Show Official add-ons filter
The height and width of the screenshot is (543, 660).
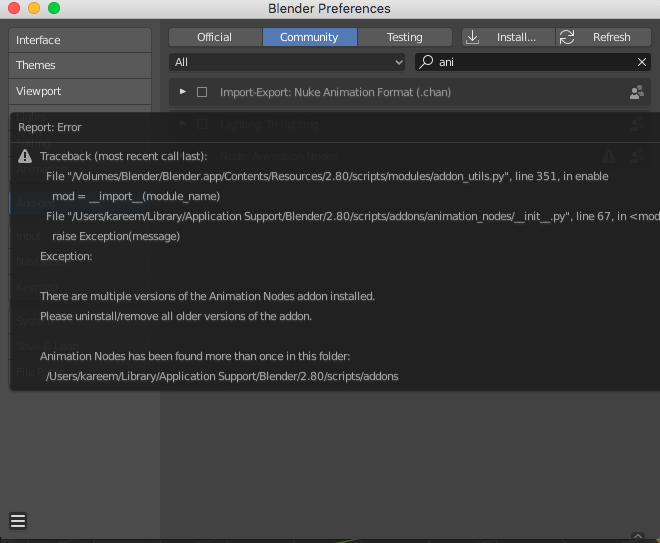[216, 37]
